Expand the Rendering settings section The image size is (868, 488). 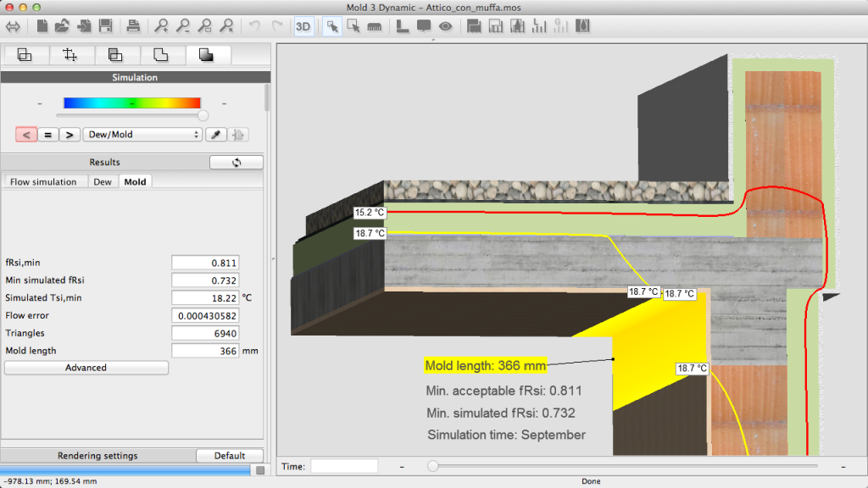click(97, 455)
